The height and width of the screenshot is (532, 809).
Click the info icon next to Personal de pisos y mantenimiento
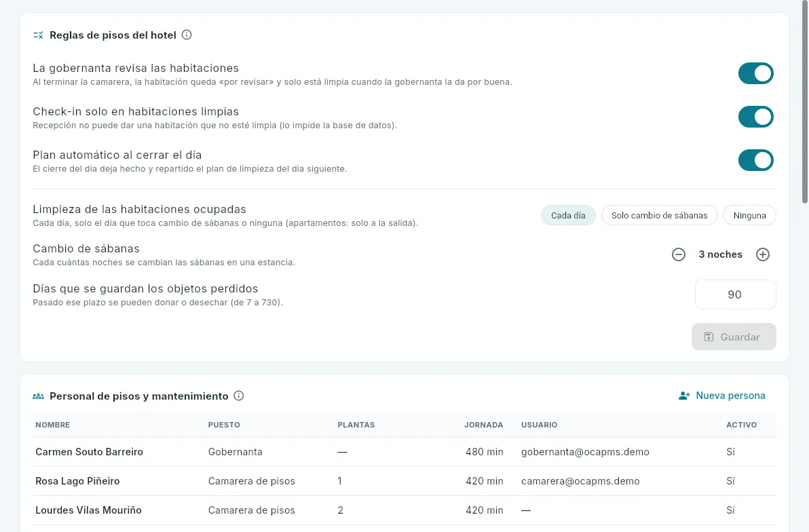[x=238, y=396]
